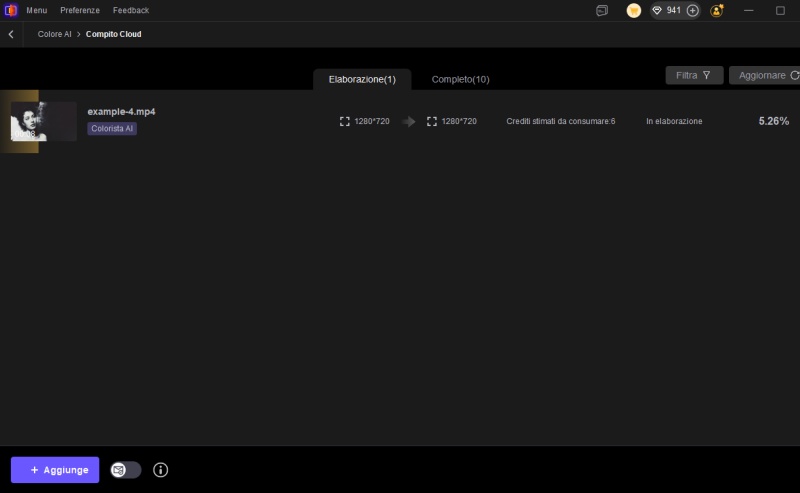This screenshot has height=493, width=800.
Task: Click the Aggiunge button
Action: [x=55, y=470]
